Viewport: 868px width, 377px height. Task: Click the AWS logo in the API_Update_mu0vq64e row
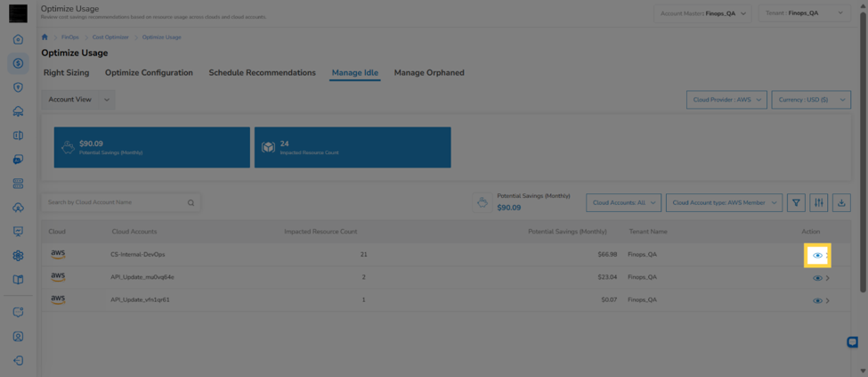[x=58, y=276]
